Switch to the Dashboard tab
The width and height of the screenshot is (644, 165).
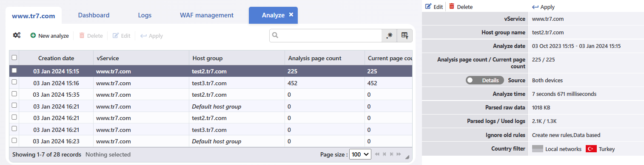click(94, 15)
